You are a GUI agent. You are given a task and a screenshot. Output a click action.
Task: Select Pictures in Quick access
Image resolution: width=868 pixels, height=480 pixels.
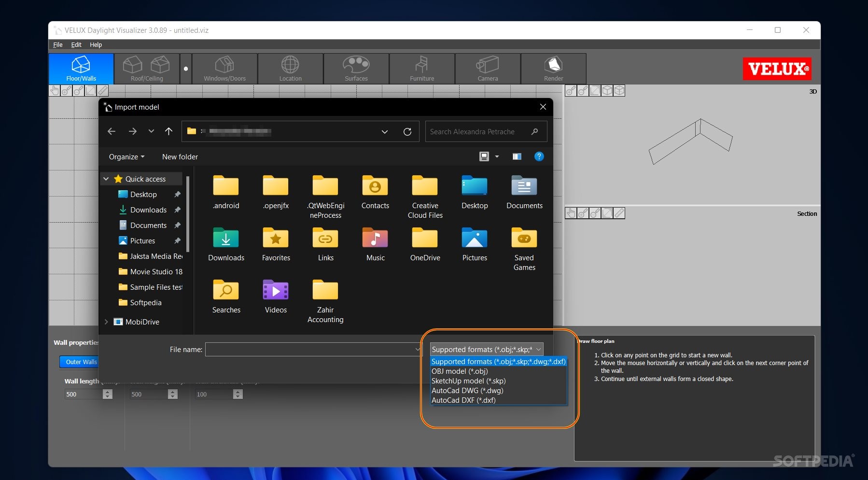coord(142,240)
